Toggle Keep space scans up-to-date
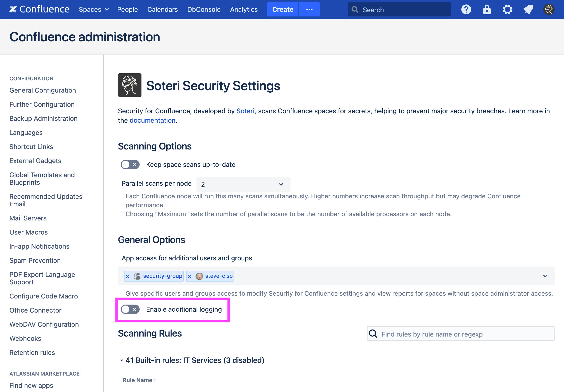The height and width of the screenshot is (392, 564). point(130,165)
